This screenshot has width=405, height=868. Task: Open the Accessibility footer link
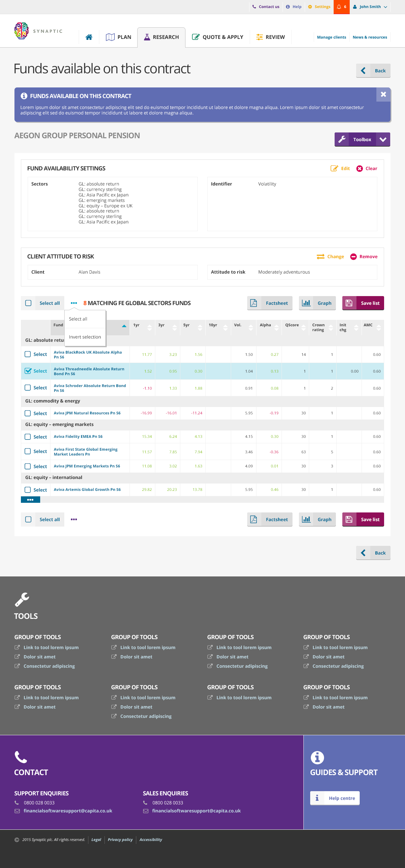(x=151, y=840)
